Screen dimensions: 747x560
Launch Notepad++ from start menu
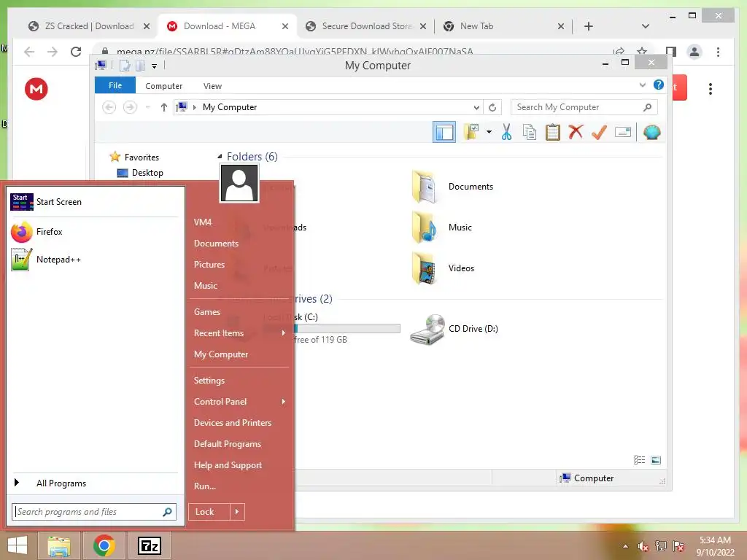click(94, 260)
